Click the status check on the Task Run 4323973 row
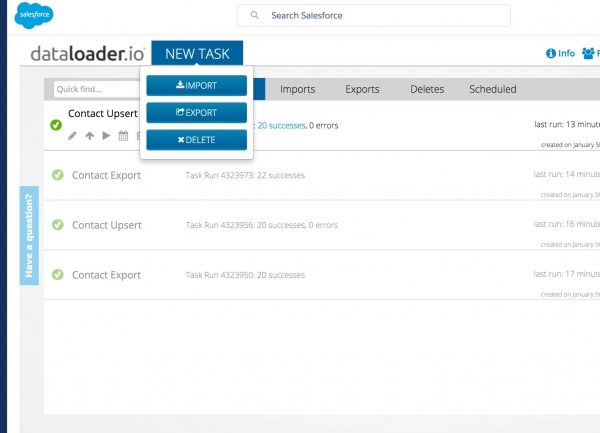600x433 pixels. point(58,175)
